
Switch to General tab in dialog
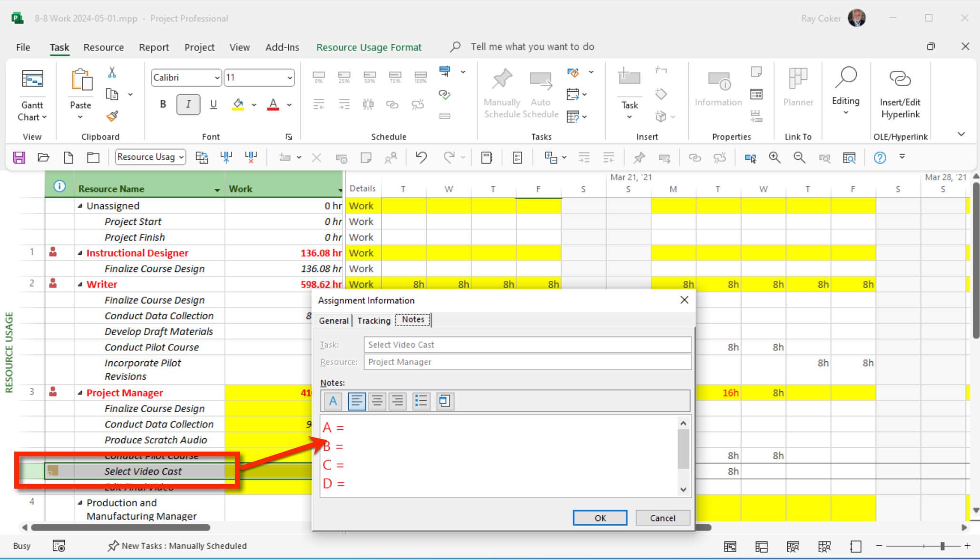tap(333, 320)
